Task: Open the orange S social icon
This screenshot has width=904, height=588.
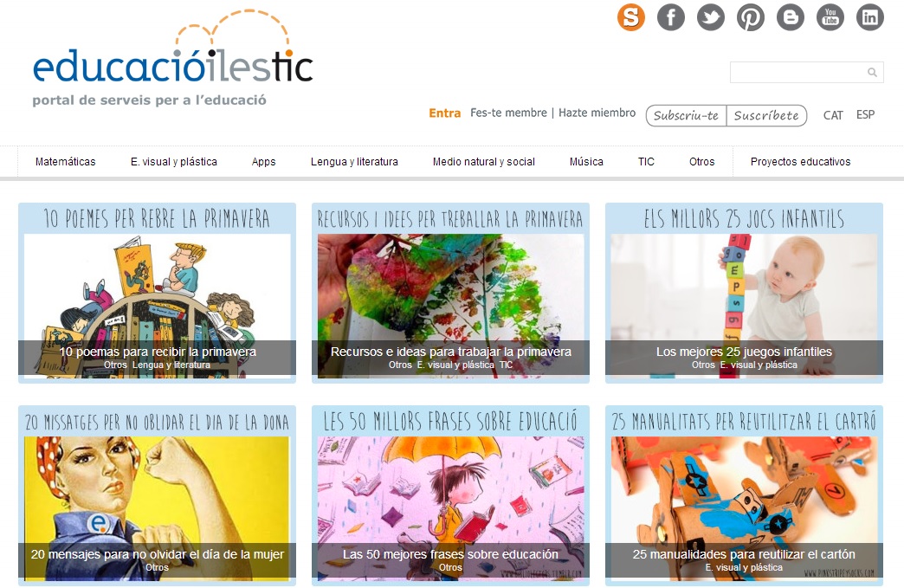Action: click(x=630, y=17)
